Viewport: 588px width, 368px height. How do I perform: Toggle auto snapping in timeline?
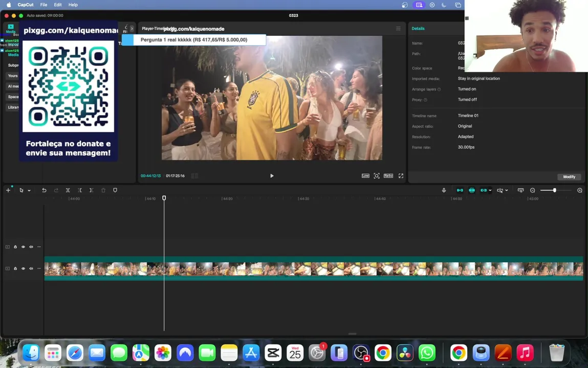[x=472, y=190]
